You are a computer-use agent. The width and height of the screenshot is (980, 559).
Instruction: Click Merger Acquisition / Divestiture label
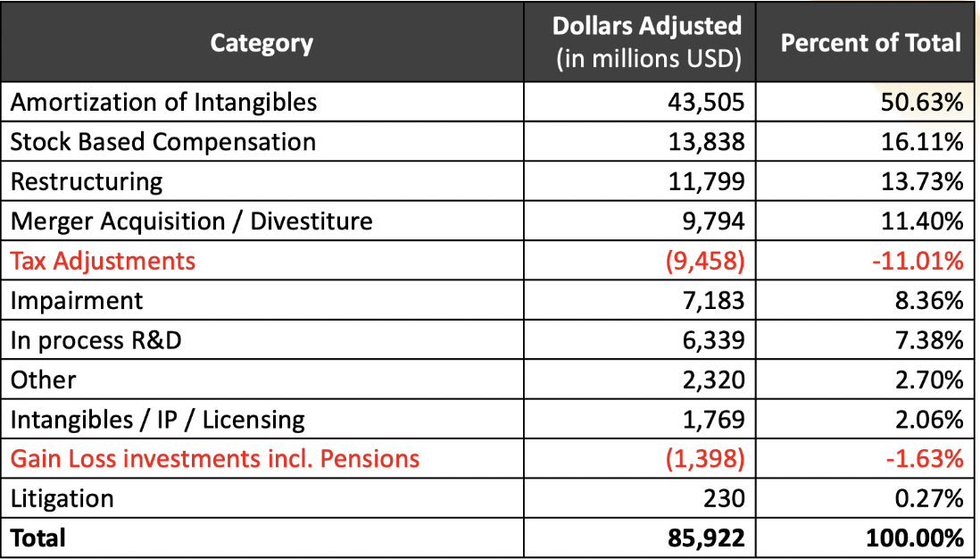pos(191,221)
